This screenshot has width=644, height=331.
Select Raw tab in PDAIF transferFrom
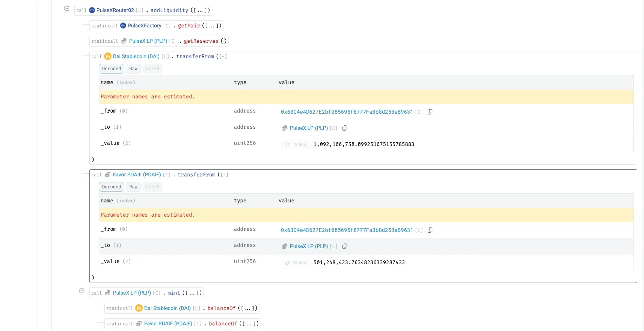[x=133, y=187]
